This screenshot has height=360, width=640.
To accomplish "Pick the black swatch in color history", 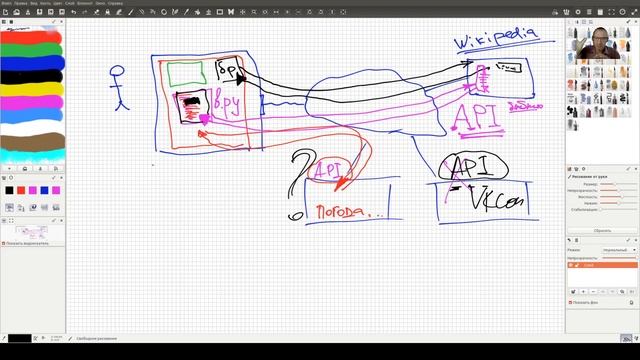I will 9,190.
